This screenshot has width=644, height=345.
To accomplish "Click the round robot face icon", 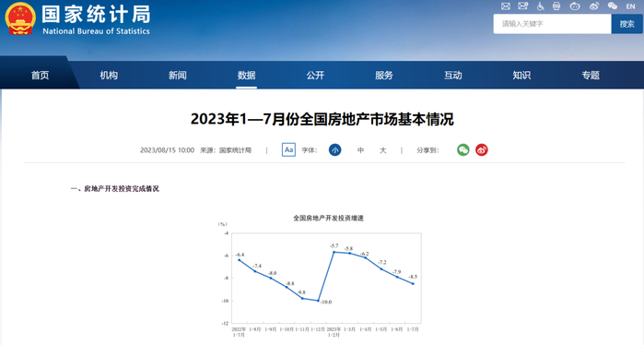I will (575, 6).
